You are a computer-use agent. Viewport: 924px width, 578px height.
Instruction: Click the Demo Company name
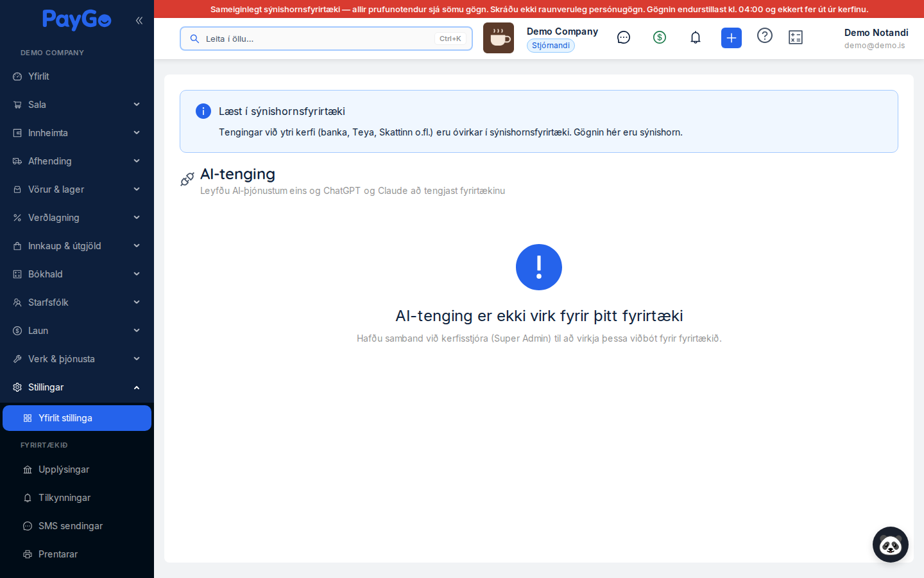(x=562, y=31)
